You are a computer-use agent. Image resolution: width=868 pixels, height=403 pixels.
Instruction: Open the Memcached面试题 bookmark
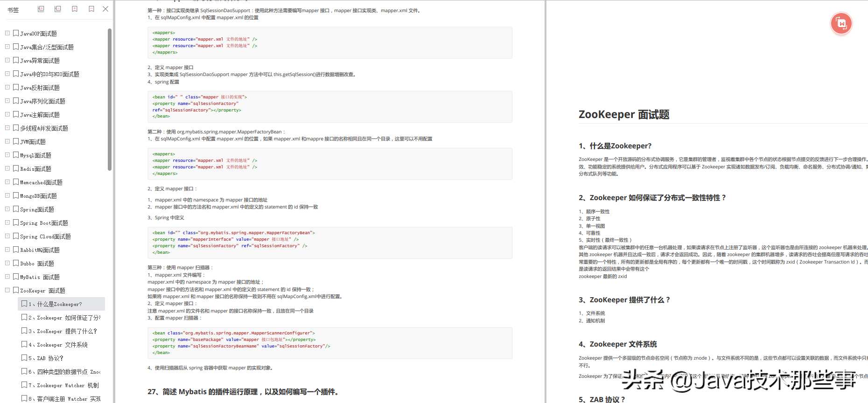tap(41, 182)
